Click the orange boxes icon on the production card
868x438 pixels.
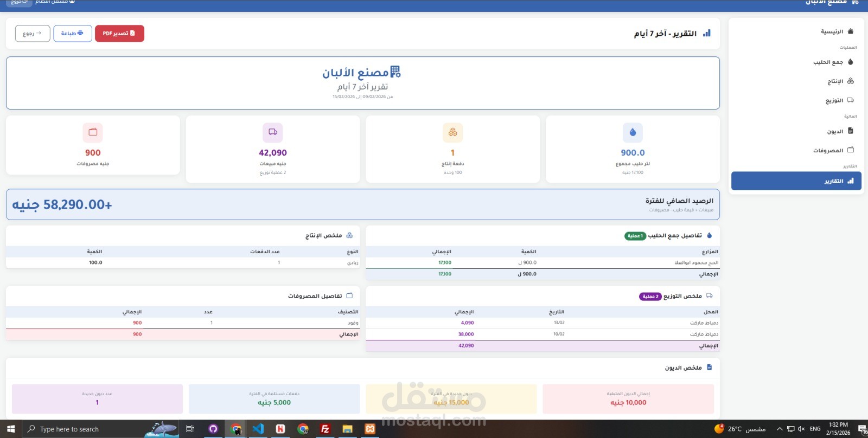click(452, 132)
